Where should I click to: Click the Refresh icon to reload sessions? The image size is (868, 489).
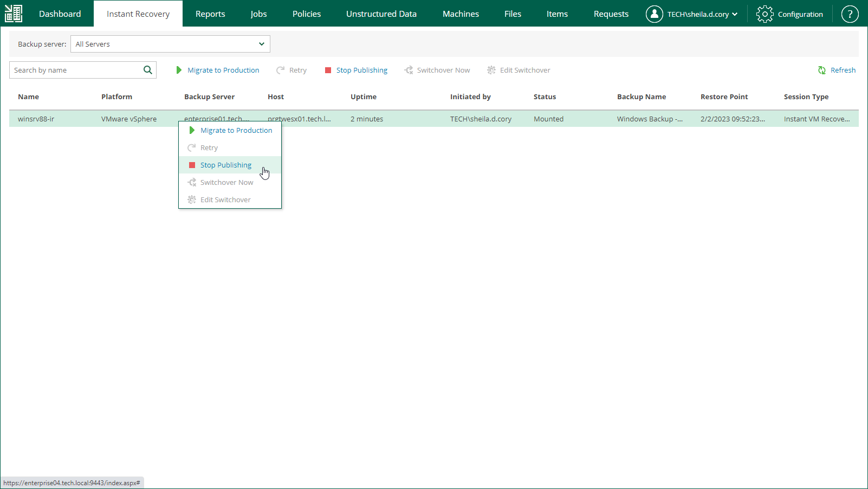[x=821, y=70]
